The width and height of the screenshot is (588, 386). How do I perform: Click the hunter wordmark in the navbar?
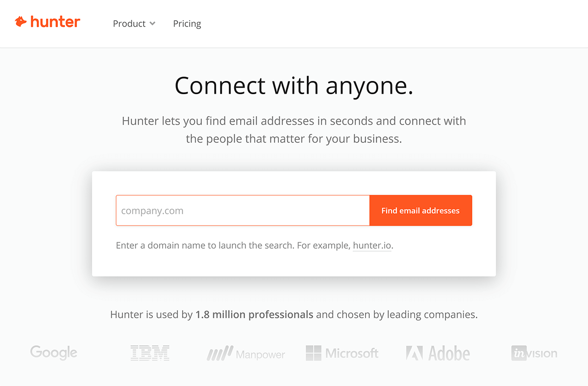(54, 22)
